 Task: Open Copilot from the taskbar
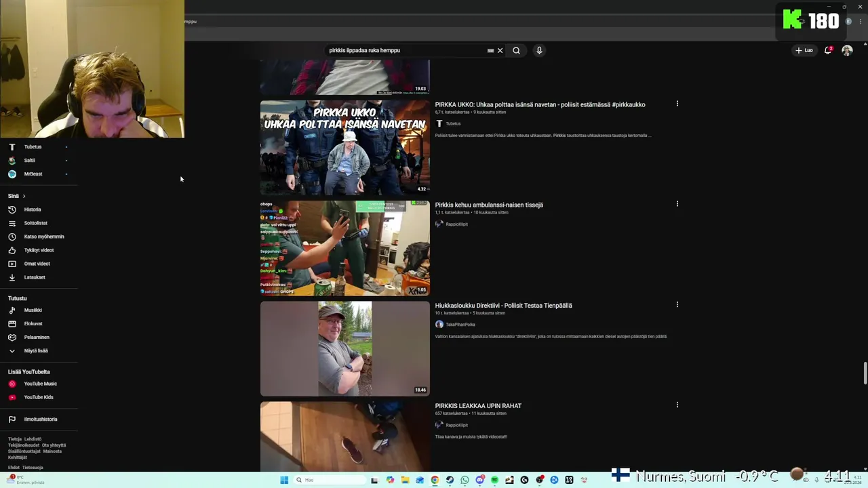(x=390, y=480)
